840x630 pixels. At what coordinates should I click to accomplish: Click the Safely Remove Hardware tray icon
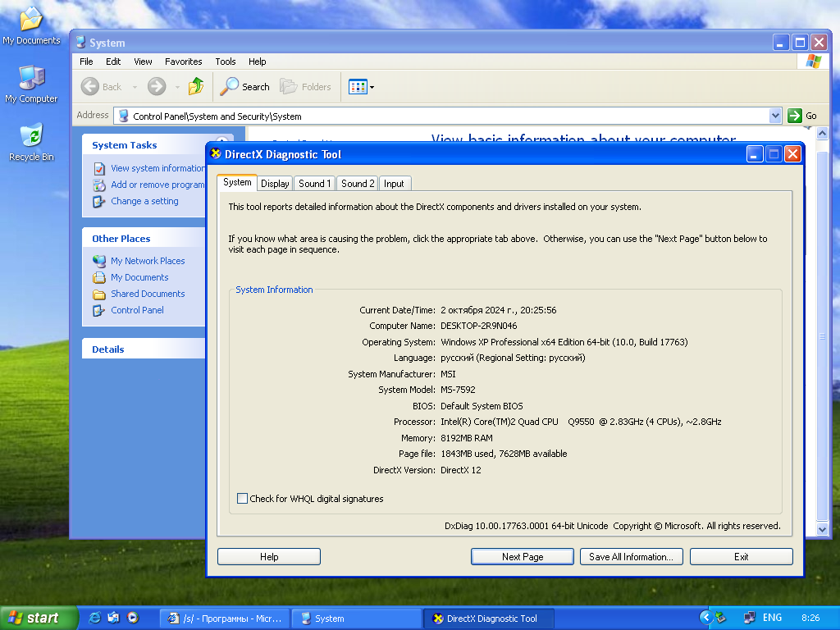click(x=720, y=618)
